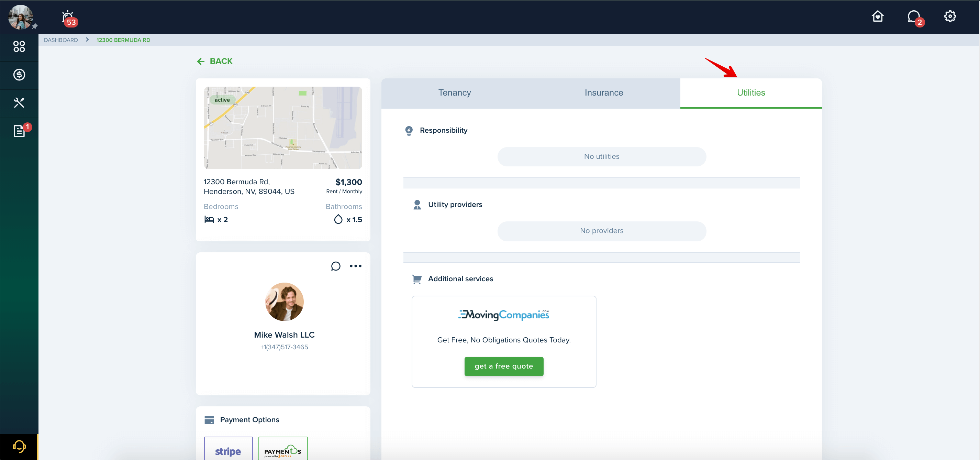
Task: Click the active status badge on map
Action: tap(222, 100)
